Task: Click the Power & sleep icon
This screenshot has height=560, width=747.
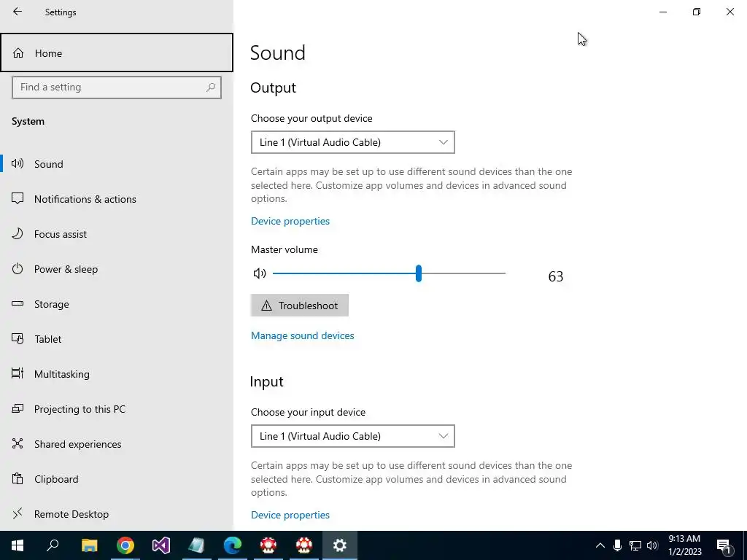Action: click(18, 268)
